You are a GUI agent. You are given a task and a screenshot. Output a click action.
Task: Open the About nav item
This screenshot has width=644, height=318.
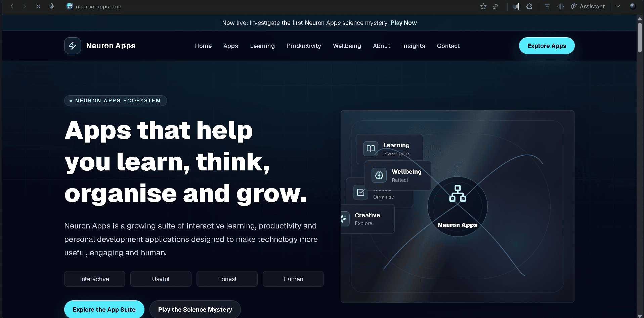[382, 46]
